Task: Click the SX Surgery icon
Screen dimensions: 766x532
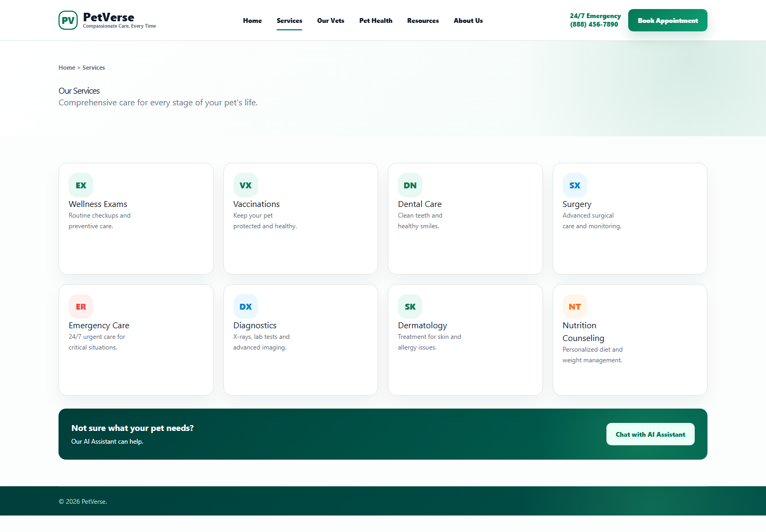Action: click(x=575, y=185)
